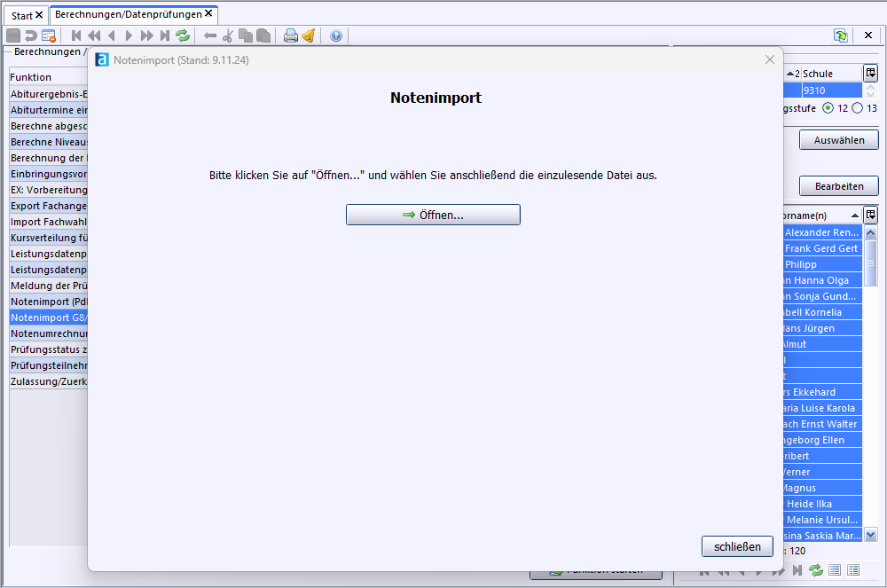This screenshot has height=588, width=887.
Task: Click the fast forward double-arrow in the toolbar
Action: click(x=147, y=35)
